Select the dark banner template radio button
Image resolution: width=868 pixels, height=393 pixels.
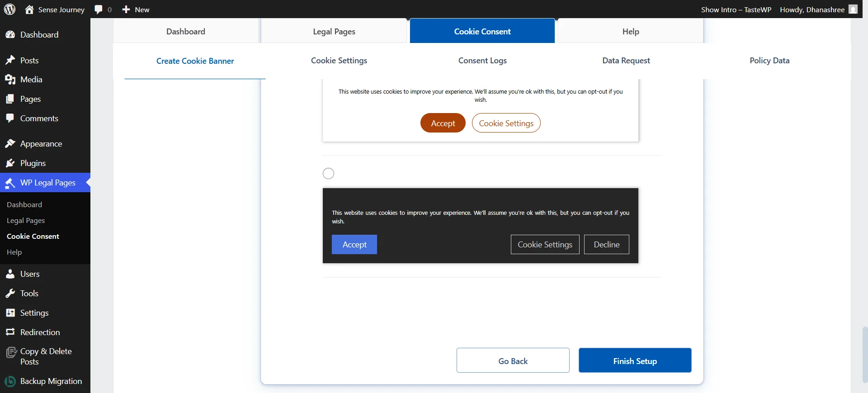(328, 174)
